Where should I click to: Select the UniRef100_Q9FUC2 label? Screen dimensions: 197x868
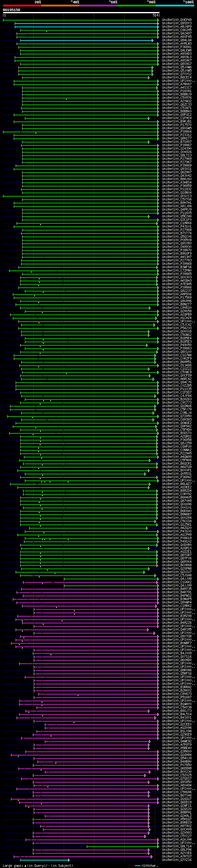pos(177,115)
